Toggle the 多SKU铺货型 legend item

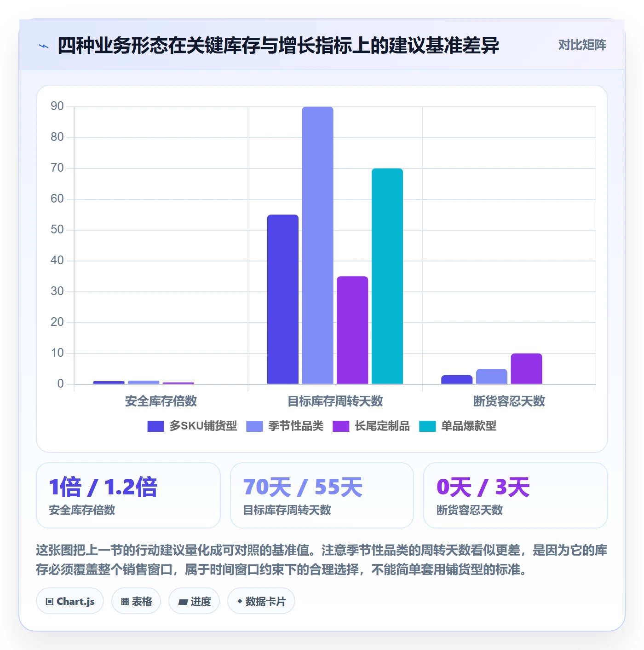[192, 426]
